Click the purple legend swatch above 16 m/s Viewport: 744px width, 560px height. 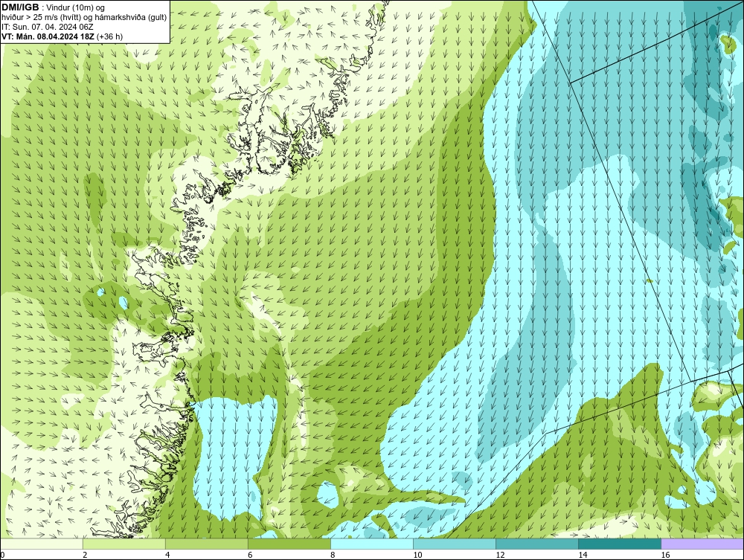702,544
